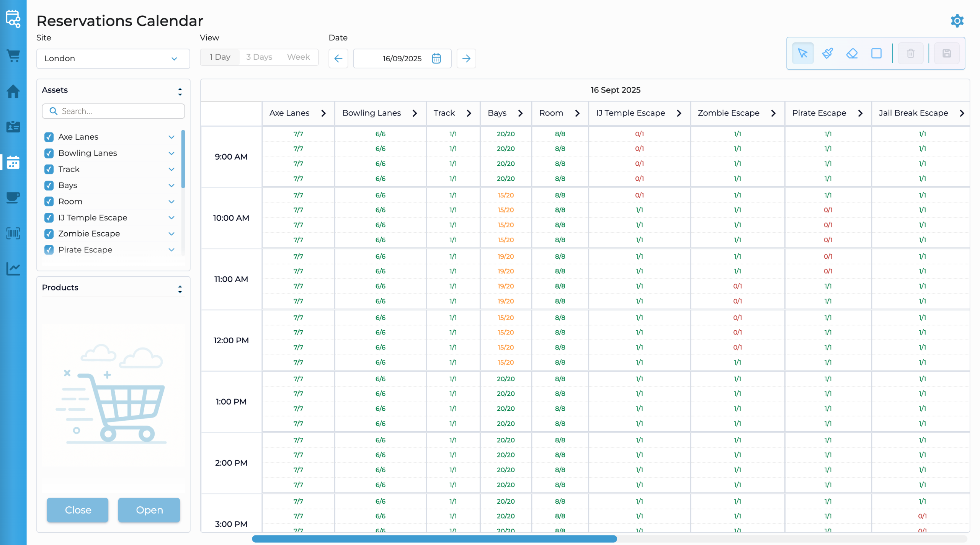
Task: Open the barcode scanner sidebar icon
Action: [x=13, y=233]
